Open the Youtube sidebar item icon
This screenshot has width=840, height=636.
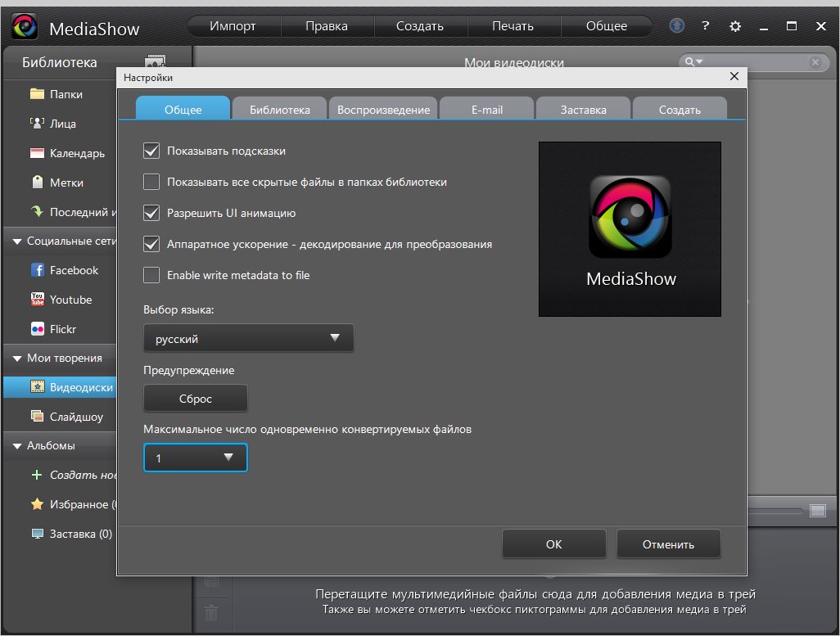coord(37,300)
